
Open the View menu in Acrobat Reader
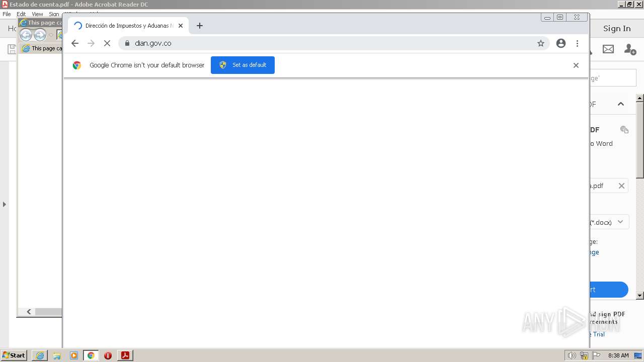click(x=37, y=14)
